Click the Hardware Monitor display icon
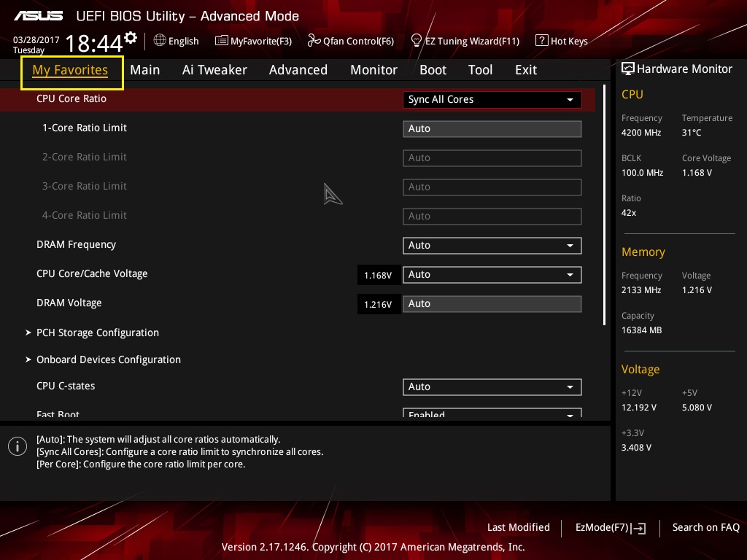Screen dimensions: 747x560 pyautogui.click(x=628, y=69)
